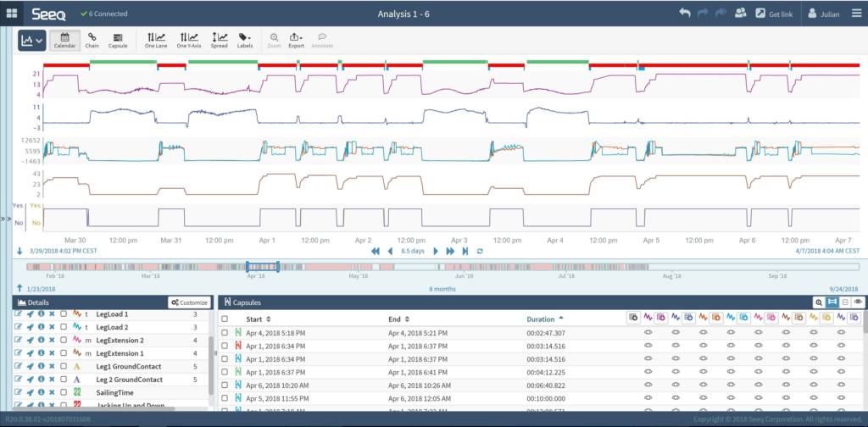
Task: Tick the LegLoad 2 checkbox
Action: [64, 327]
